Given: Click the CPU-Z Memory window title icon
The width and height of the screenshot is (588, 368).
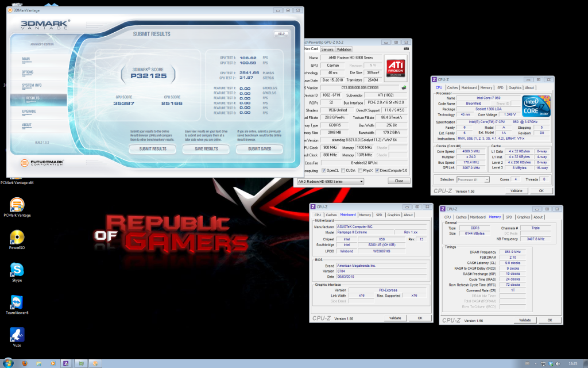Looking at the screenshot, I should click(443, 209).
